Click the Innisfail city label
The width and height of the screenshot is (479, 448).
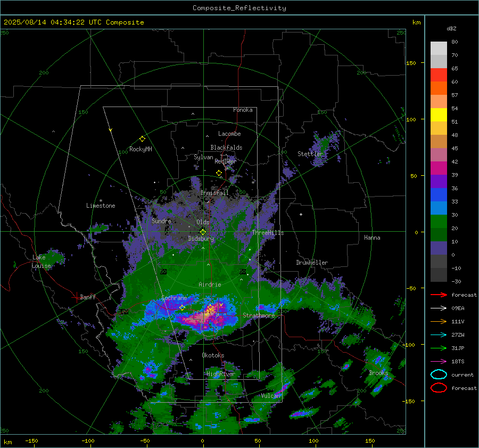coord(214,193)
